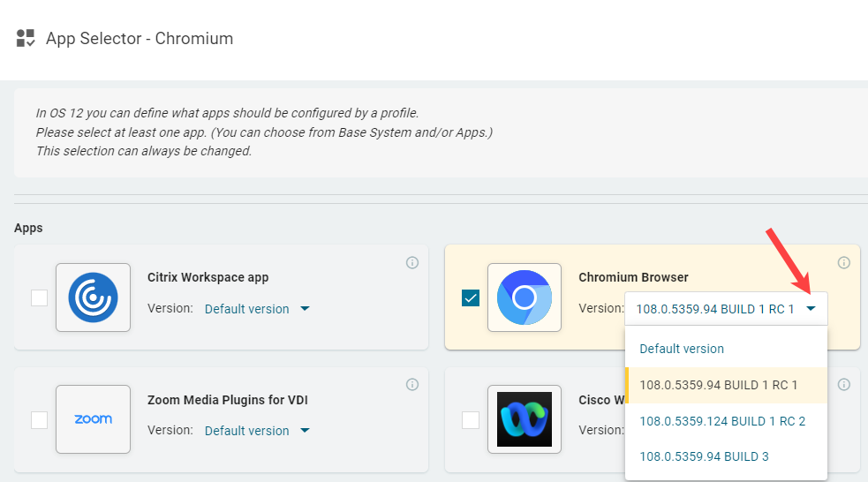Tick the Cisco Webex app checkbox
Image resolution: width=868 pixels, height=482 pixels.
pyautogui.click(x=471, y=420)
